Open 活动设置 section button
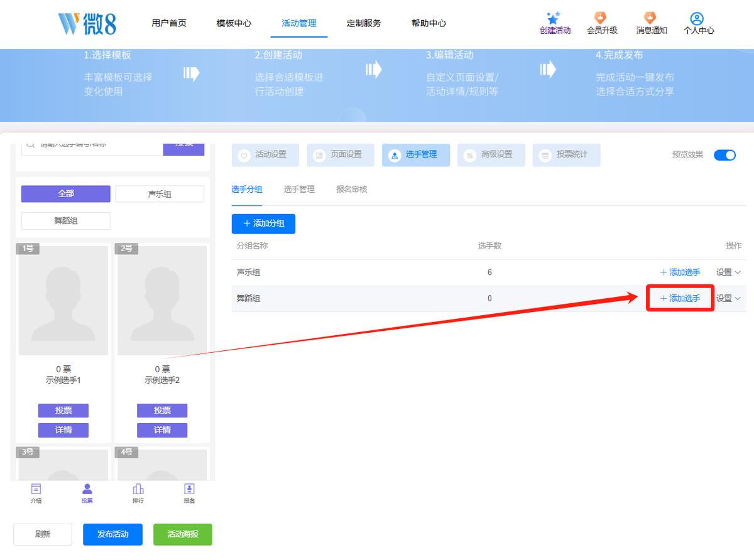This screenshot has height=560, width=754. pyautogui.click(x=265, y=155)
